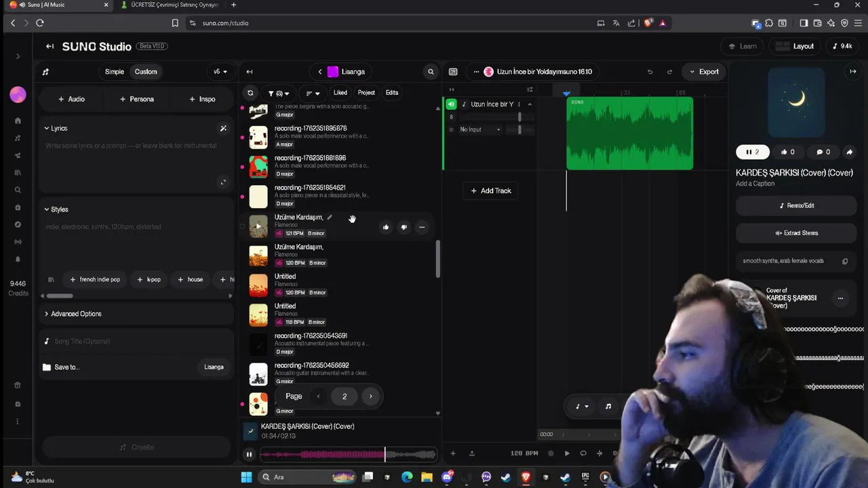
Task: Click the Home icon in the left sidebar
Action: click(x=18, y=121)
